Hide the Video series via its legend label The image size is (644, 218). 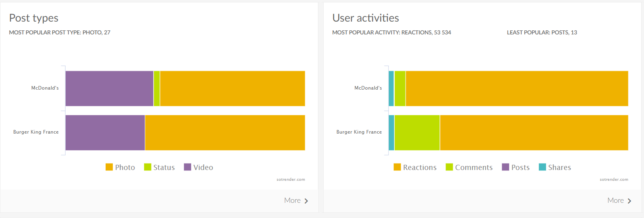click(203, 167)
